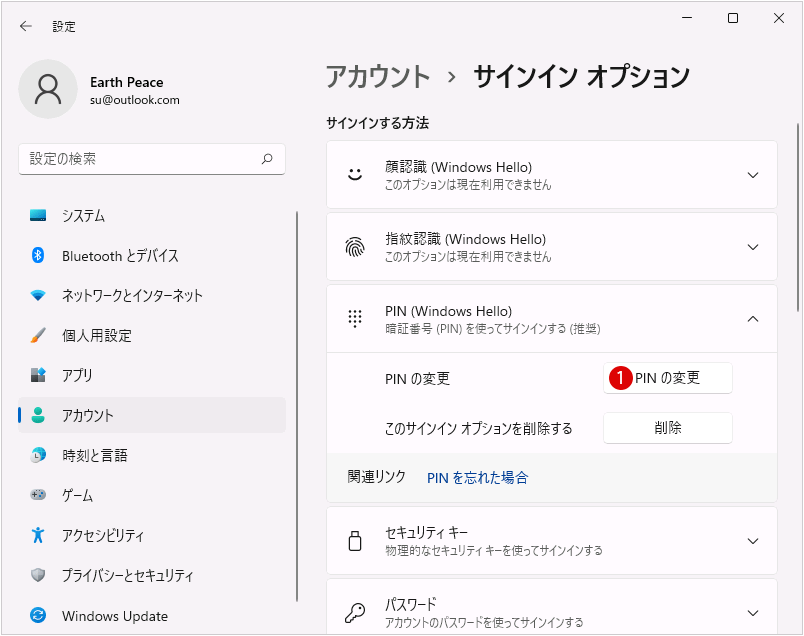Select アプリ in the sidebar
This screenshot has height=636, width=804.
point(152,375)
